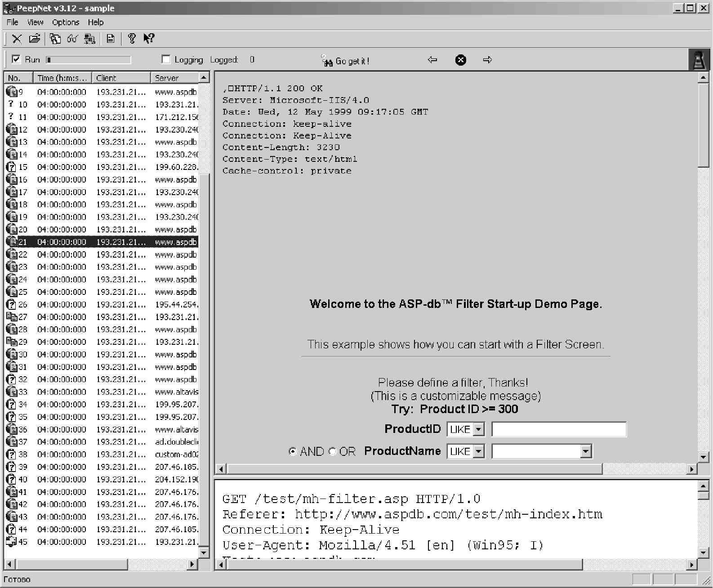Viewport: 713px width, 588px height.
Task: Click the double-page icon of packet 27
Action: pyautogui.click(x=12, y=316)
